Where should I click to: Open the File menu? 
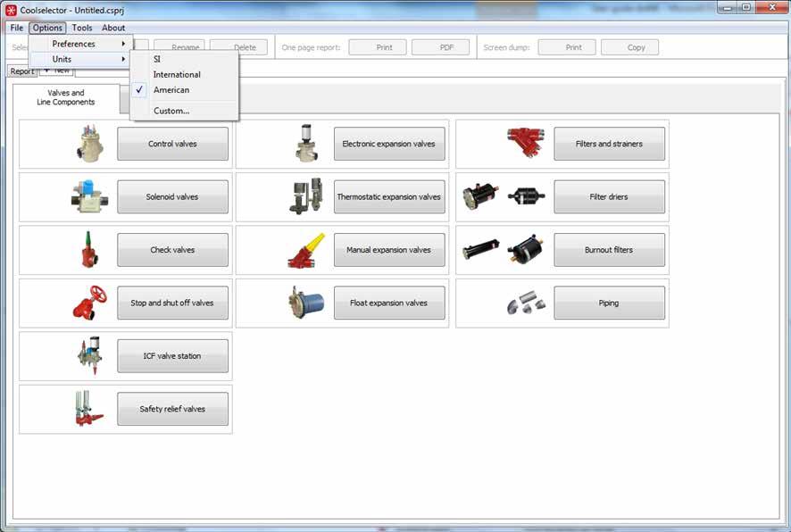point(17,28)
